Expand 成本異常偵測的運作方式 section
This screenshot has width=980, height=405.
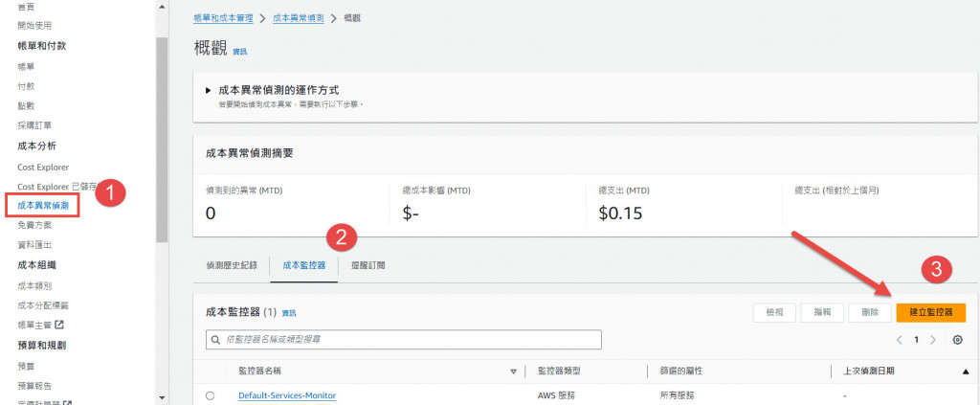209,91
